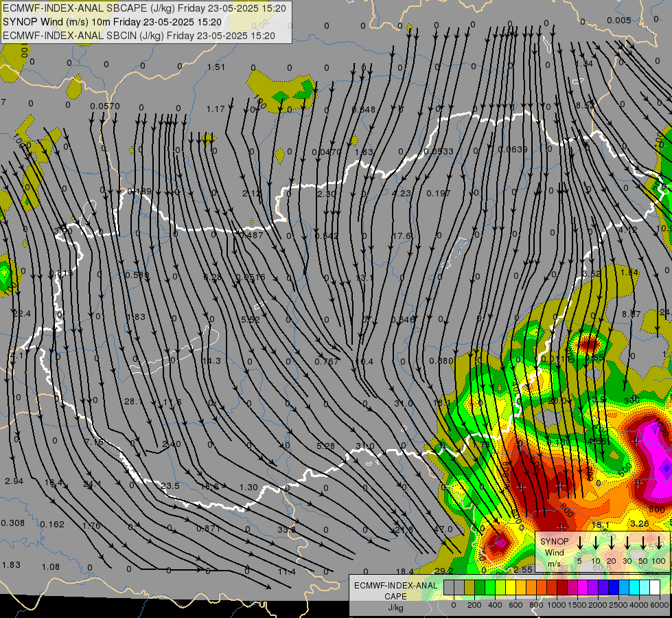Pick the pure yellow swatch in the CAPE colorbar
Viewport: 672px width, 618px height.
[x=511, y=587]
